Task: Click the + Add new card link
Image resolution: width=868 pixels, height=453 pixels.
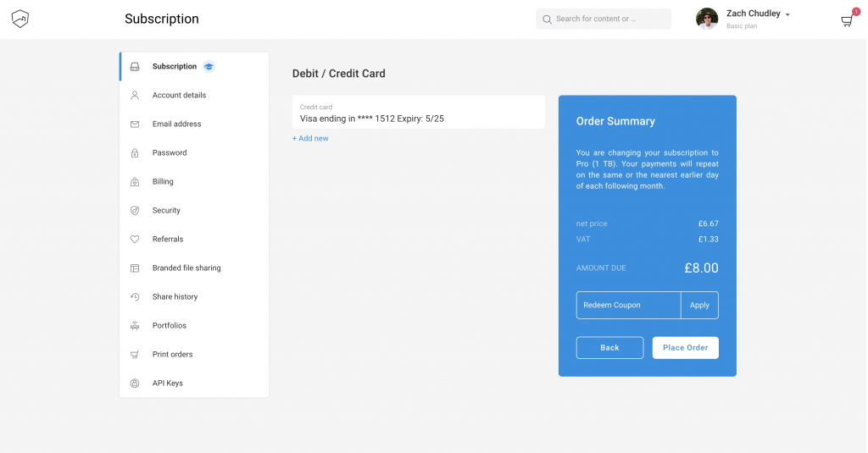Action: coord(310,138)
